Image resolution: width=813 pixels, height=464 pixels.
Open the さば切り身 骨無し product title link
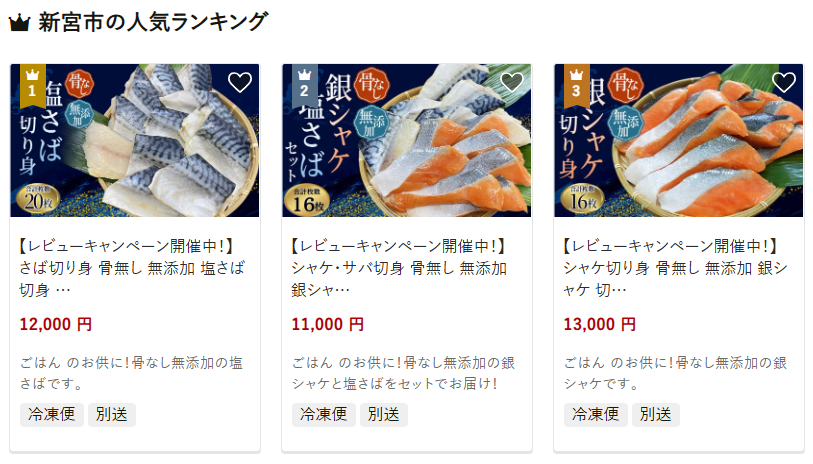point(132,268)
